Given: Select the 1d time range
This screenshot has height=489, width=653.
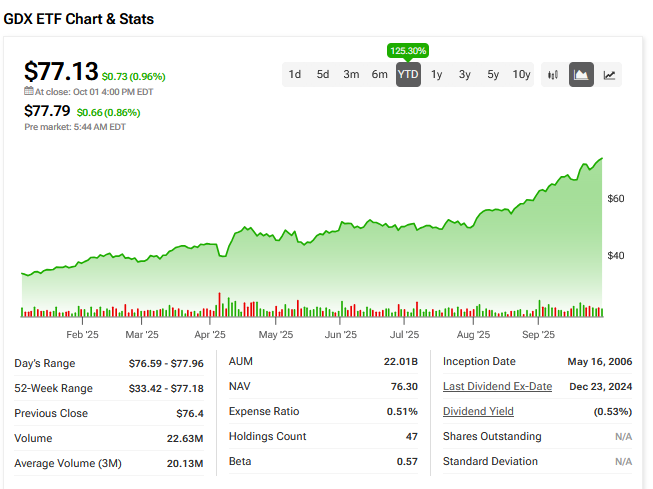Looking at the screenshot, I should pos(295,74).
